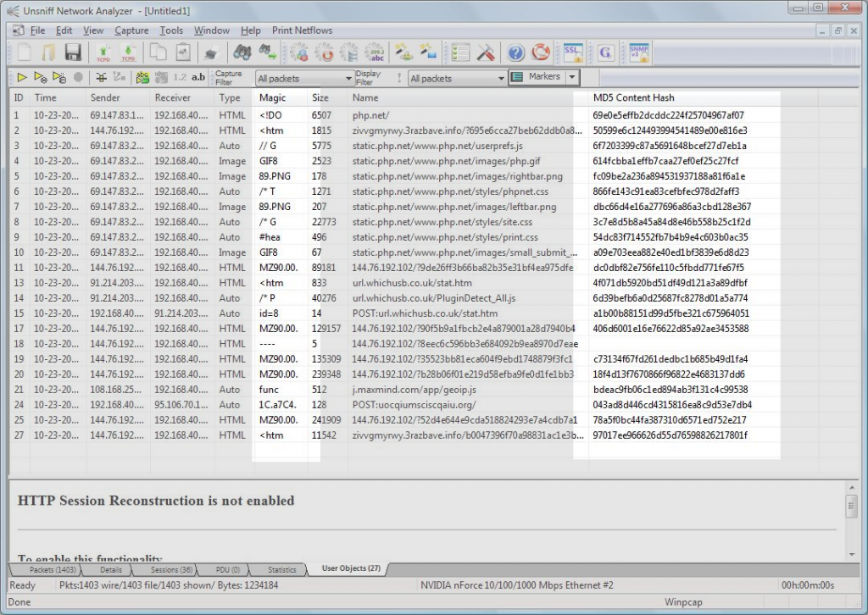Click hash 69e0e5effb2dcddc224f25704967af07

point(668,115)
